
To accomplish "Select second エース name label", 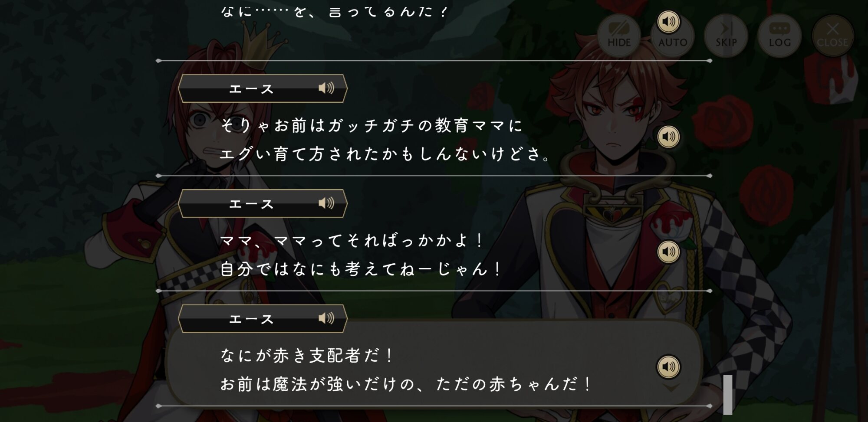I will 251,204.
